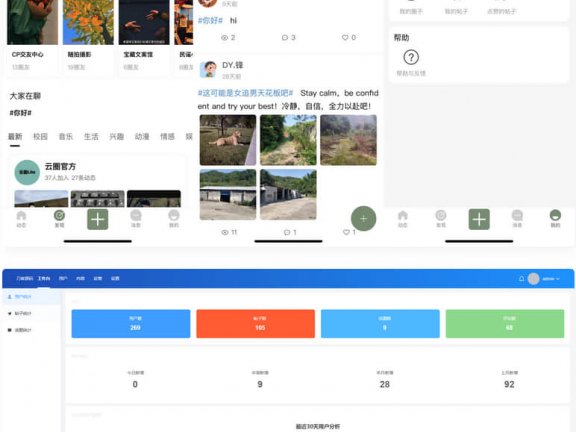The height and width of the screenshot is (432, 576).
Task: Open the hazy field photo in DY.锋 post
Action: coord(348,140)
